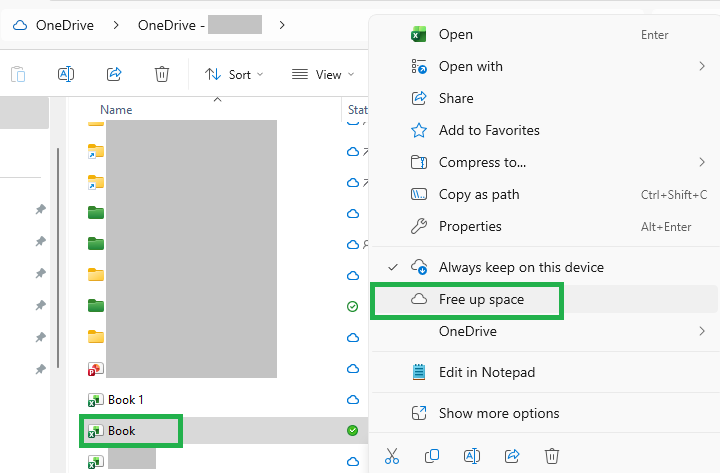Click the Open with icon
The width and height of the screenshot is (720, 473).
tap(419, 67)
